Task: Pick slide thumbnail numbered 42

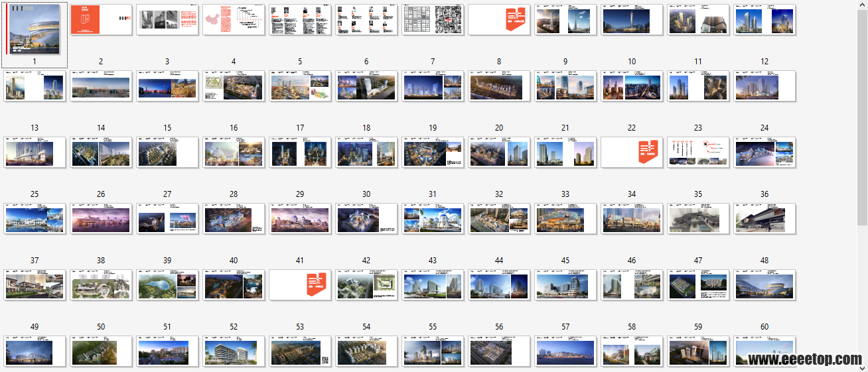Action: (x=366, y=219)
